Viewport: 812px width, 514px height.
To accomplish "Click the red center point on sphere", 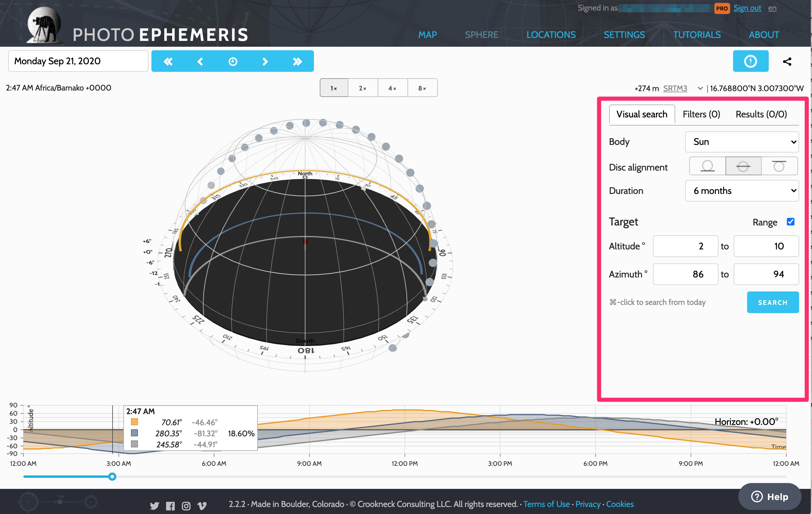I will tap(305, 241).
